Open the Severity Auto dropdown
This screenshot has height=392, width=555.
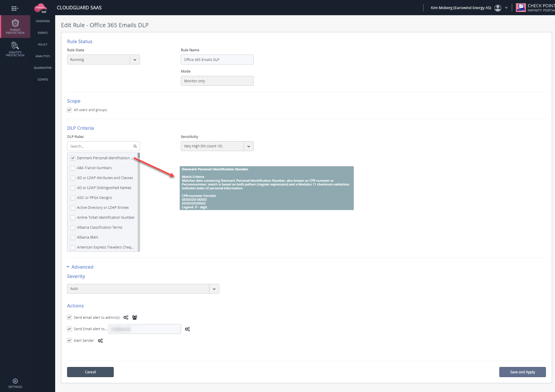click(143, 289)
